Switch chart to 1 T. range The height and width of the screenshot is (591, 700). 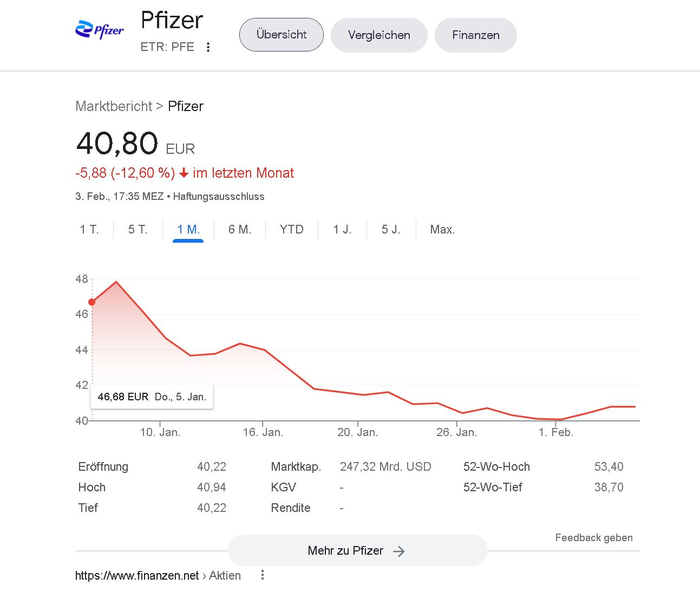click(x=89, y=230)
